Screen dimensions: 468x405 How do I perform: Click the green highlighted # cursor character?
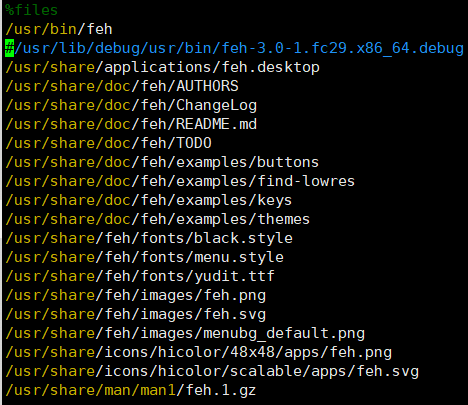coord(10,48)
